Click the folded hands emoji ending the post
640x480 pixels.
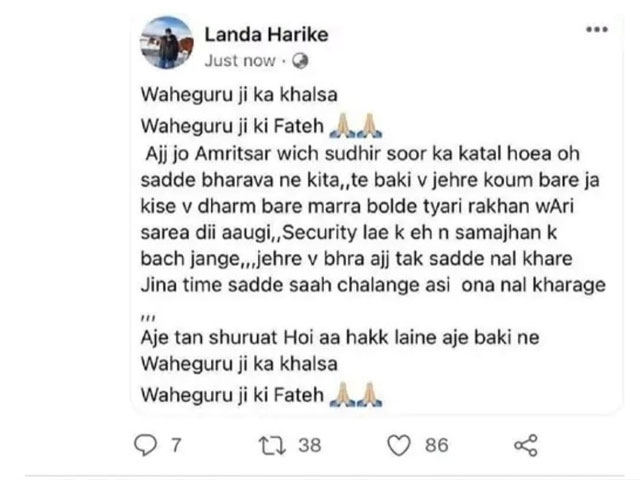click(x=356, y=395)
